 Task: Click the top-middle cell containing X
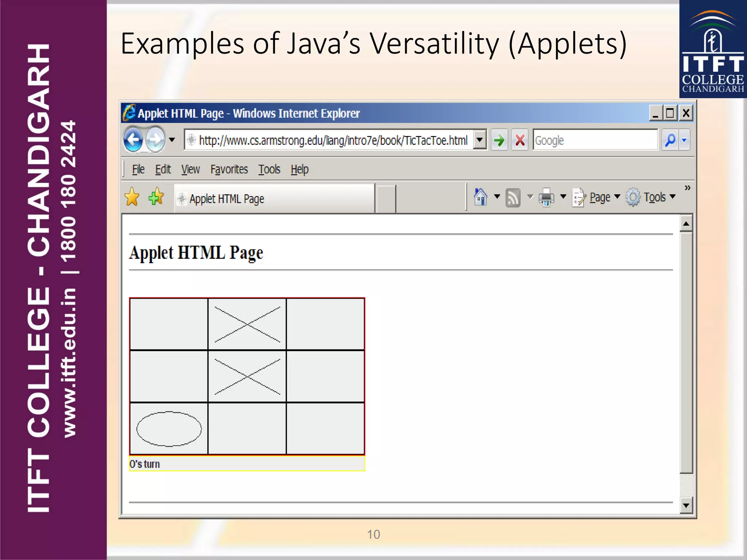tap(247, 324)
